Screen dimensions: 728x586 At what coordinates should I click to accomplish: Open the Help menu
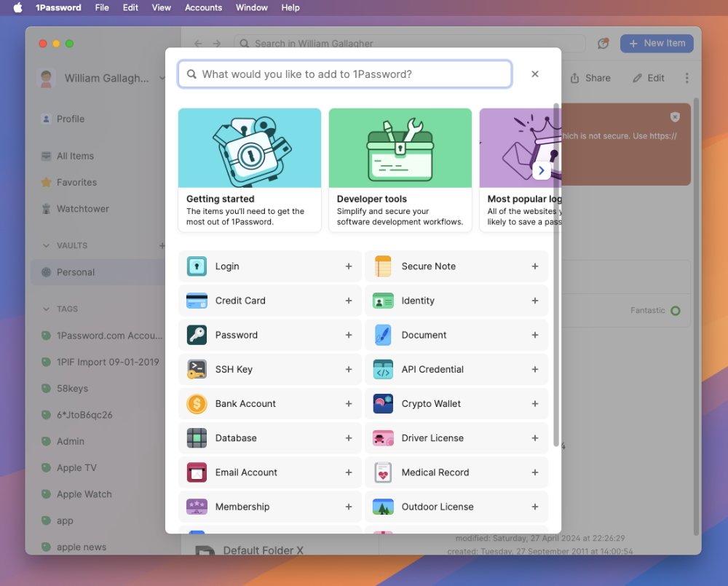pyautogui.click(x=290, y=7)
